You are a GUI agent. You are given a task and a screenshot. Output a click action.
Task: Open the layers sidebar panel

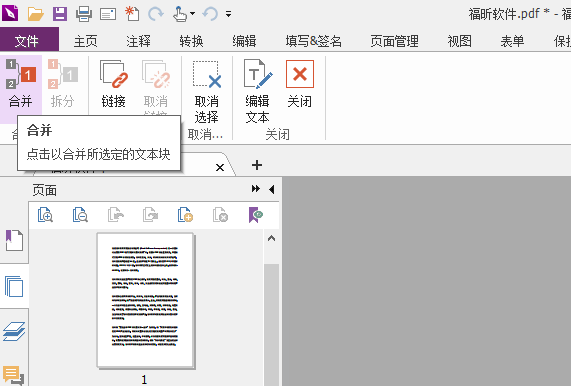(x=14, y=331)
